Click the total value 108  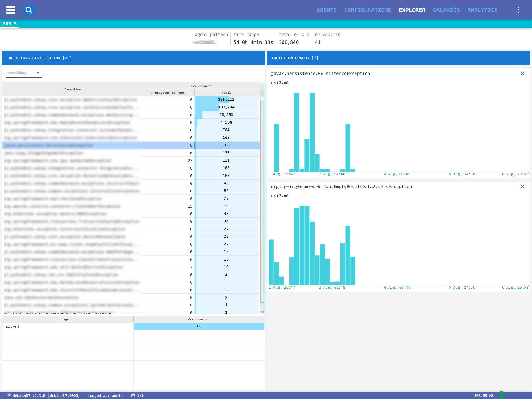point(226,168)
